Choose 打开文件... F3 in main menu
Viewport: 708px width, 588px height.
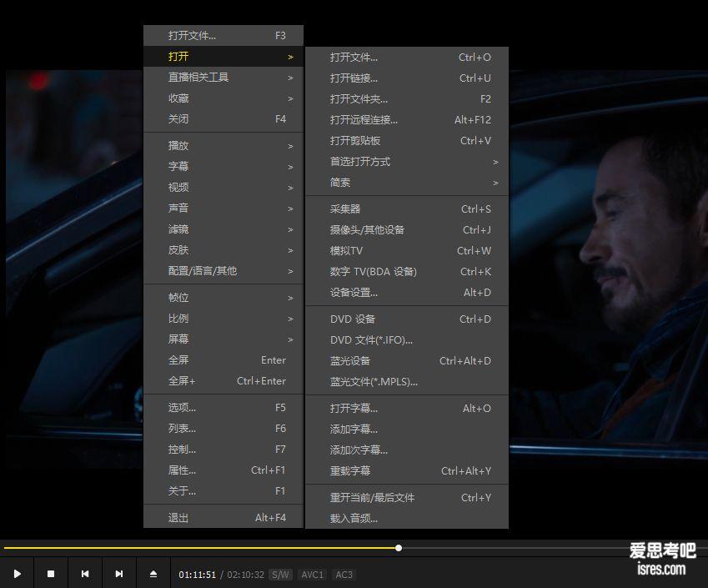(x=223, y=36)
